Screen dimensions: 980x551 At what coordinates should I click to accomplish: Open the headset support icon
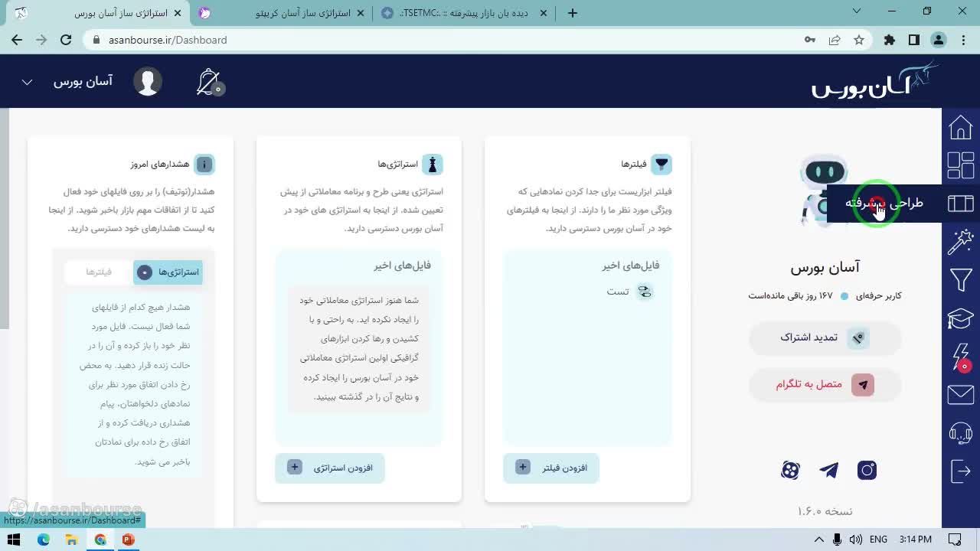960,432
